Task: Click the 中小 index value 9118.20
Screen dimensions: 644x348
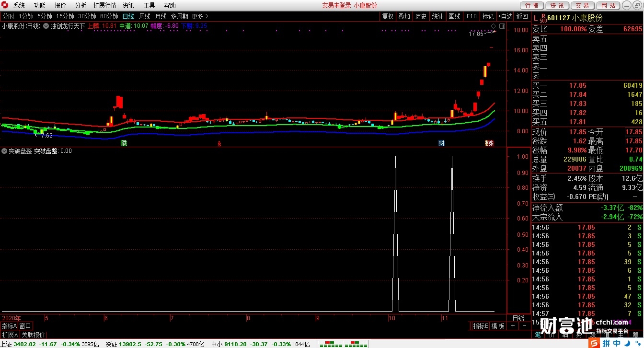Action: [236, 344]
